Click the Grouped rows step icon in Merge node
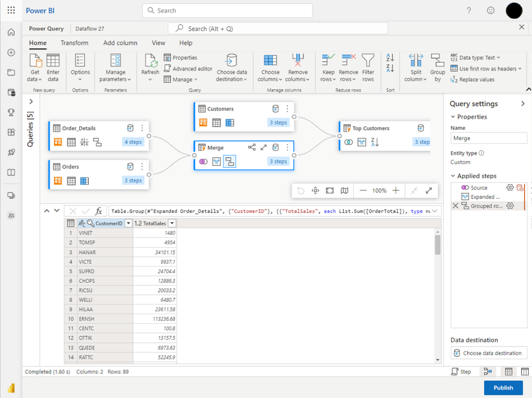532x398 pixels. point(230,161)
